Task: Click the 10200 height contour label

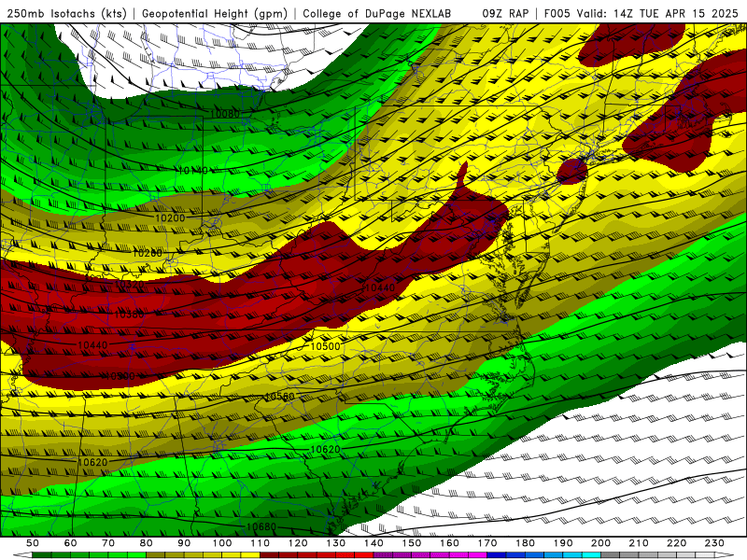Action: click(170, 218)
